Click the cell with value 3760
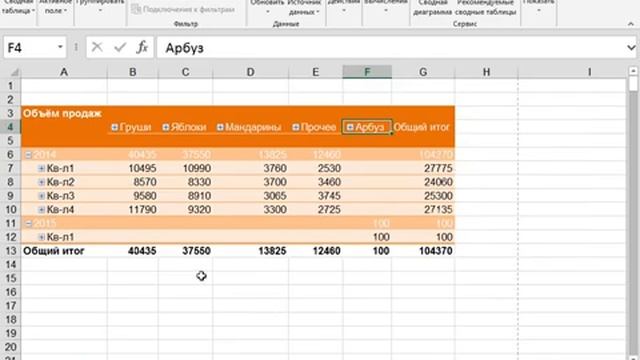640x360 pixels. pyautogui.click(x=251, y=168)
